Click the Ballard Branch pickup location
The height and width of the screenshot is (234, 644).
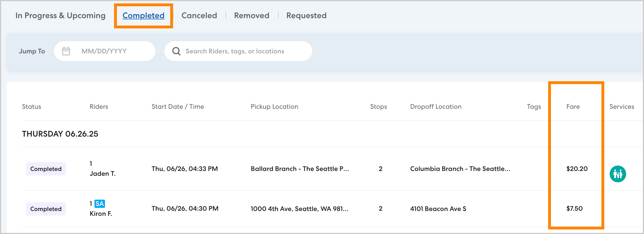coord(300,169)
